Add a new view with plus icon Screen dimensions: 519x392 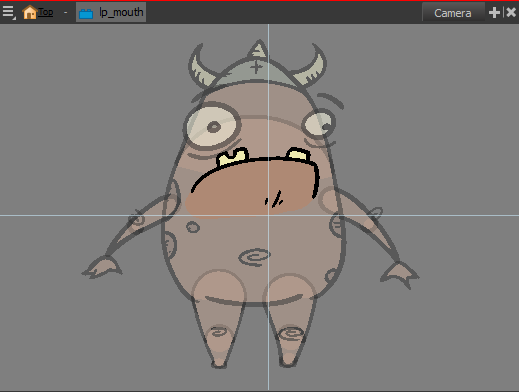click(x=494, y=13)
